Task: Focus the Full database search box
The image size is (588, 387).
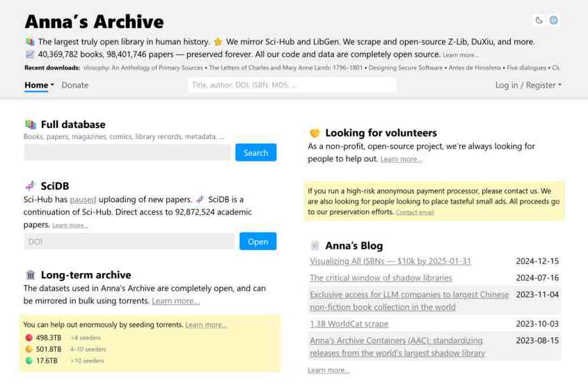Action: pyautogui.click(x=127, y=152)
